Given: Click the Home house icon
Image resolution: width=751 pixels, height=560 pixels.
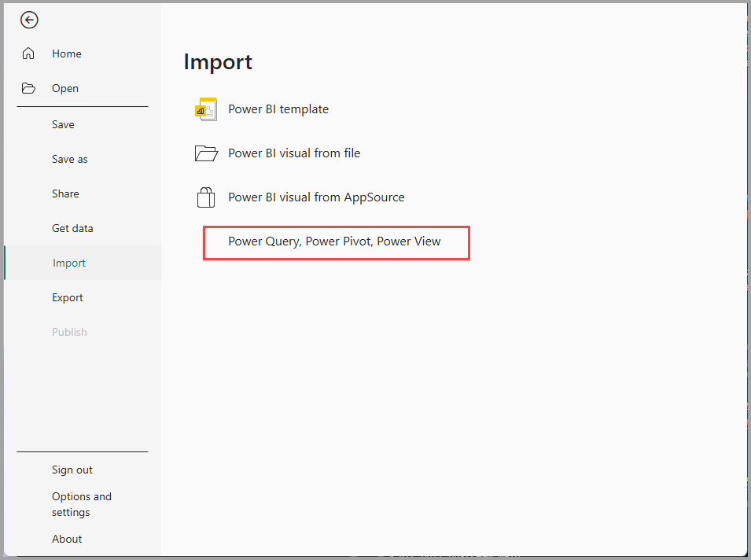Looking at the screenshot, I should (x=29, y=53).
